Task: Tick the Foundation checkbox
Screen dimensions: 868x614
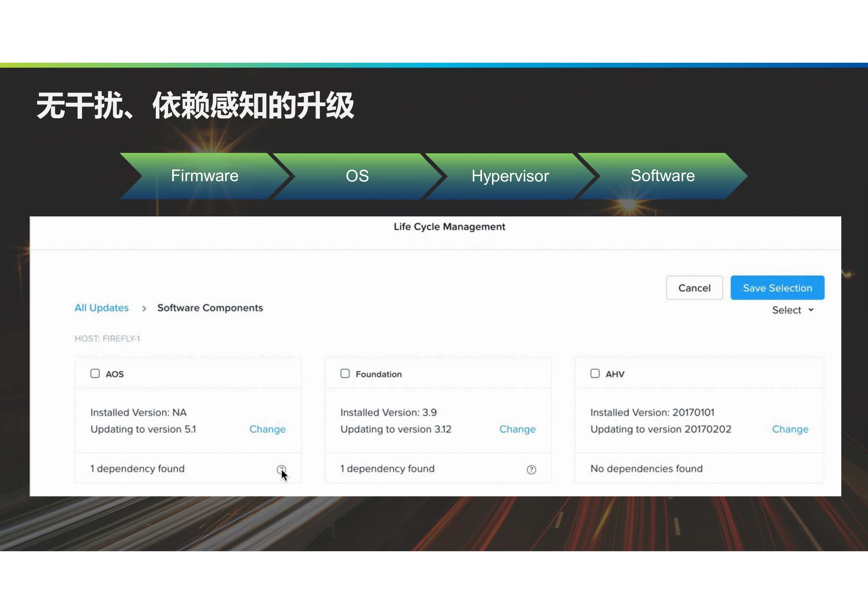Action: pos(345,373)
